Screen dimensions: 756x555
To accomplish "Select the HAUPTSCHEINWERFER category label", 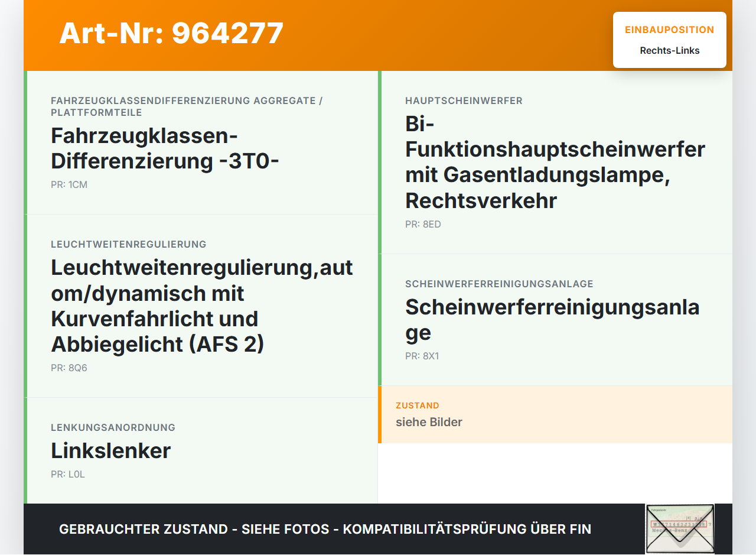I will (464, 100).
